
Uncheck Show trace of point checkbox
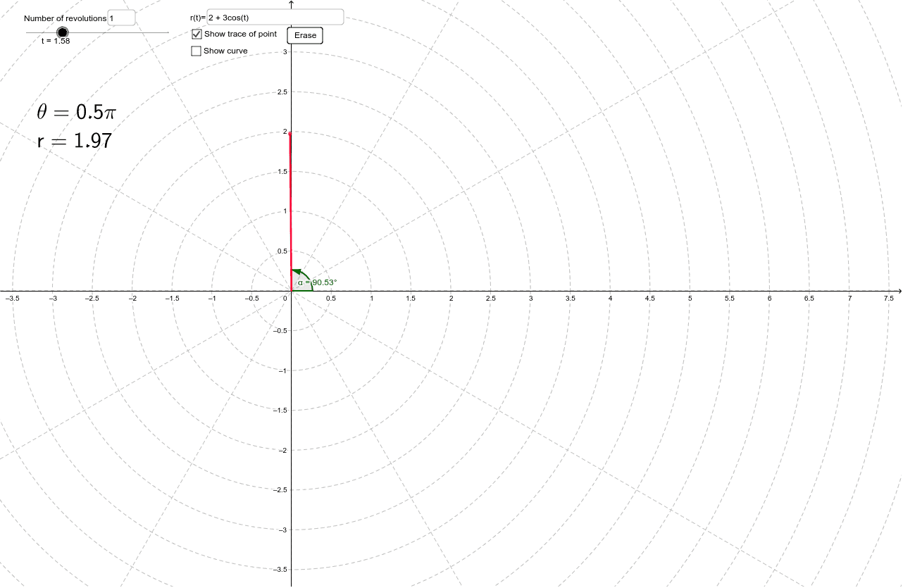coord(197,34)
